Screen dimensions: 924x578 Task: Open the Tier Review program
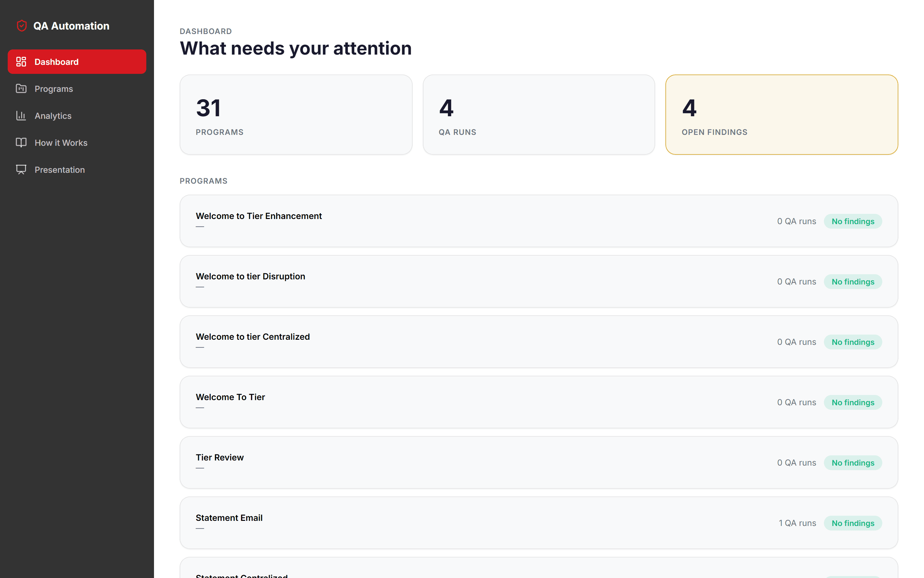(539, 462)
